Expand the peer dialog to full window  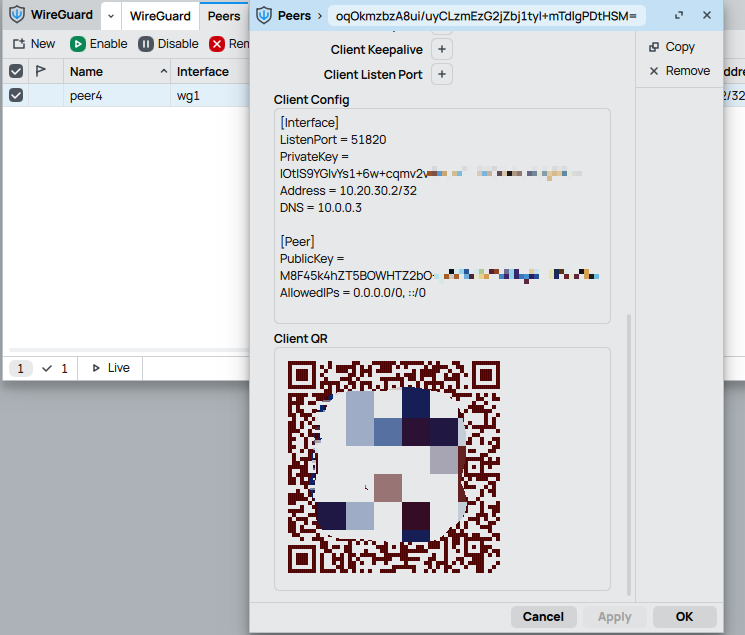click(679, 15)
